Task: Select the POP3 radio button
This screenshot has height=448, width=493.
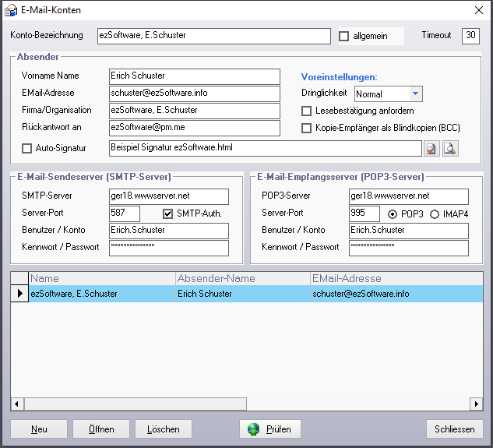Action: coord(393,213)
